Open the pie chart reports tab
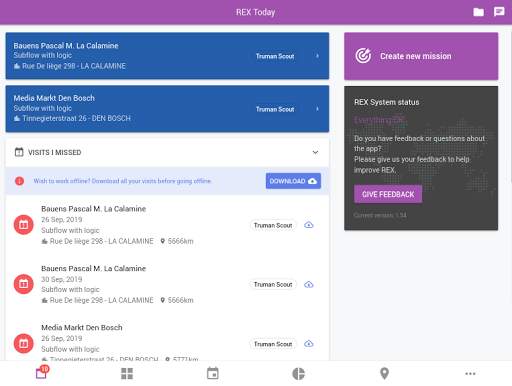Screen dimensions: 512x386 pos(298,374)
